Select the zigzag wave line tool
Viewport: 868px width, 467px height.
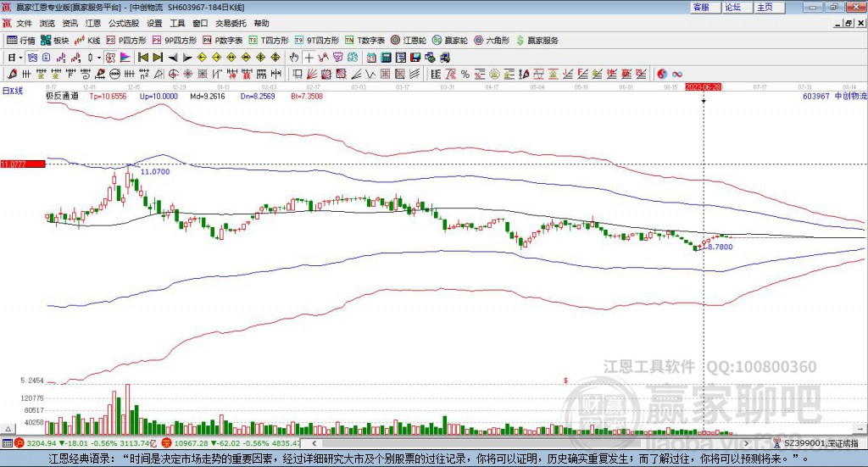(x=371, y=74)
